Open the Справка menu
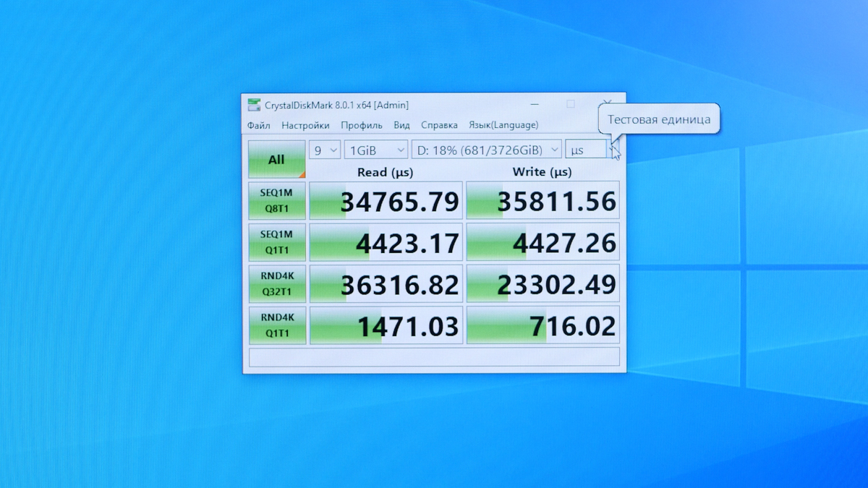The height and width of the screenshot is (488, 868). (439, 125)
